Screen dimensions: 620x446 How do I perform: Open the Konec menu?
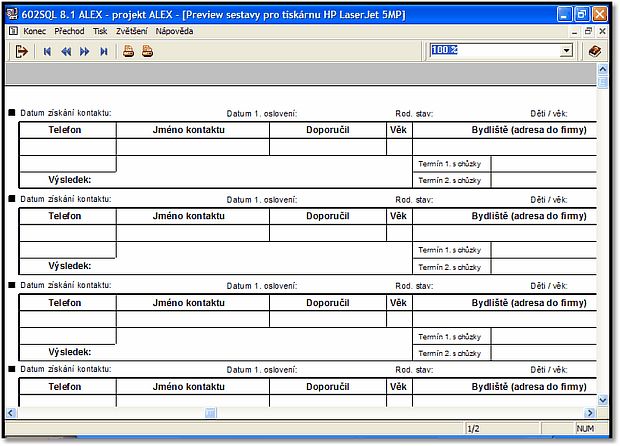[34, 31]
